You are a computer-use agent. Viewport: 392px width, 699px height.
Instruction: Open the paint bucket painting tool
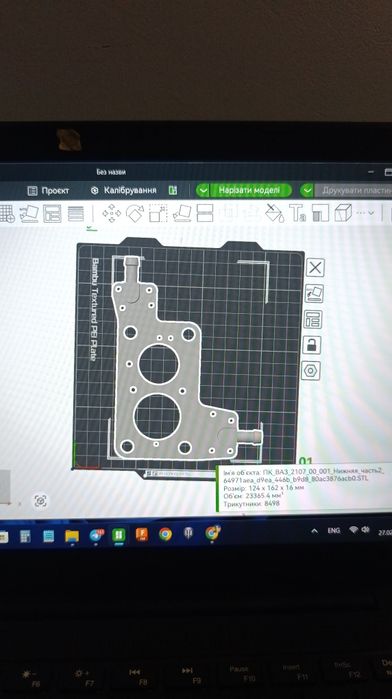click(x=274, y=213)
